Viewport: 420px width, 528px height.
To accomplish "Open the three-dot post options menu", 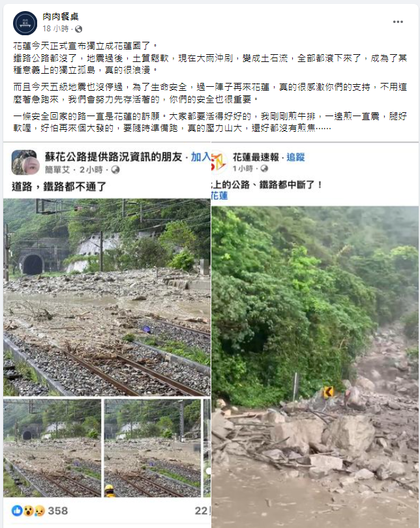I will click(398, 22).
